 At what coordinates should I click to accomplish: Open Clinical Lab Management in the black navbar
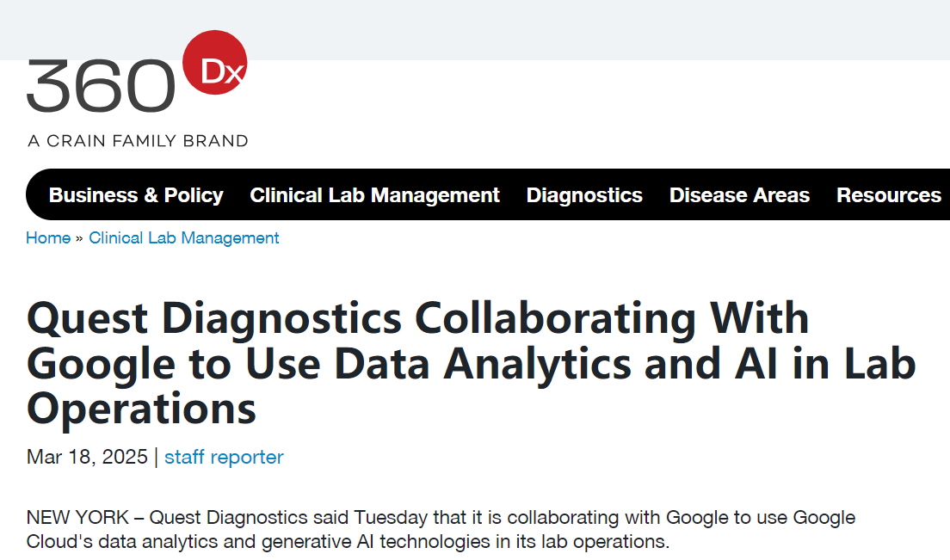coord(374,195)
